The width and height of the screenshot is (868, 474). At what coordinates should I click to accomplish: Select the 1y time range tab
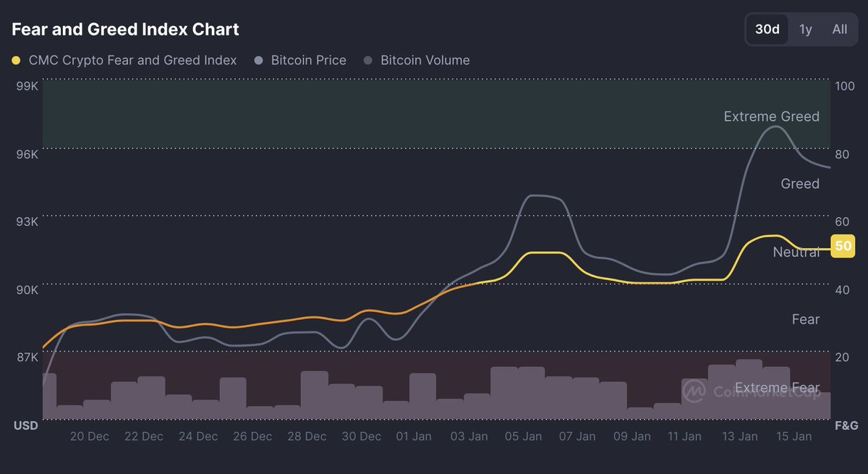[806, 30]
